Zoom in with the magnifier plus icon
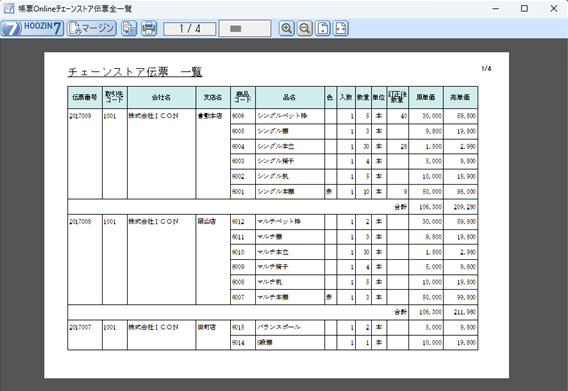Viewport: 568px width, 391px height. [287, 28]
